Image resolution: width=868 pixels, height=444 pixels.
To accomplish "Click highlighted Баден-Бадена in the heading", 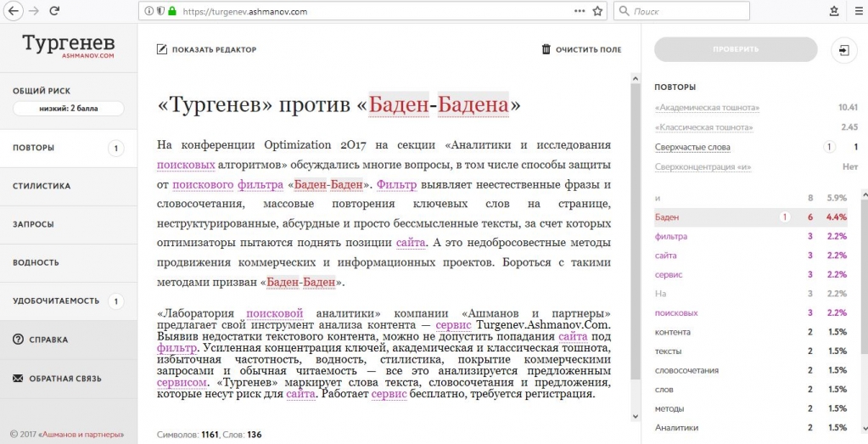I will (439, 104).
